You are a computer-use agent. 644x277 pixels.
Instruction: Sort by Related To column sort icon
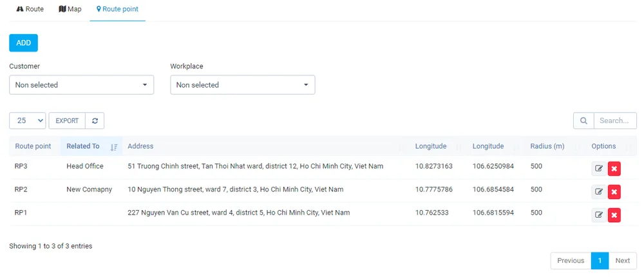click(114, 147)
